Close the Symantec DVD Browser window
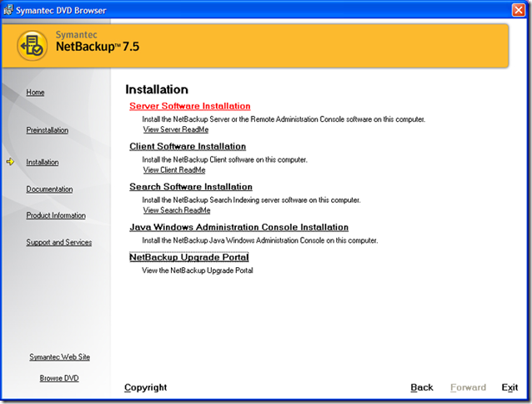Screen dimensions: 532x404 point(518,10)
